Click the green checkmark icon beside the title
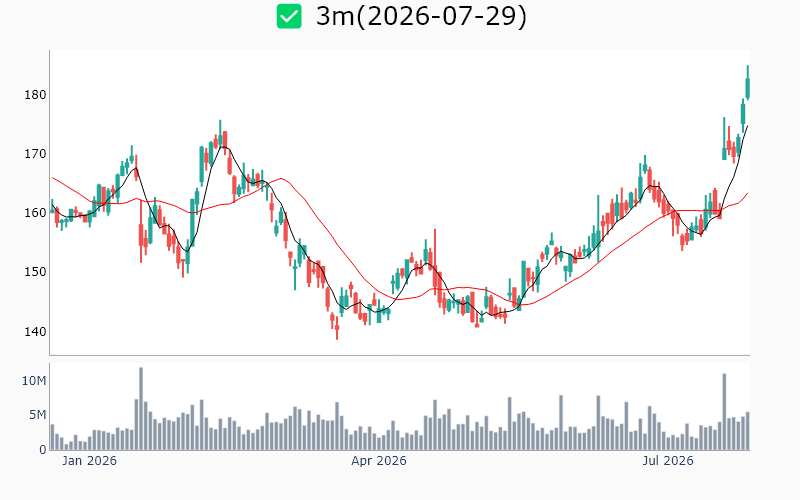 coord(289,16)
